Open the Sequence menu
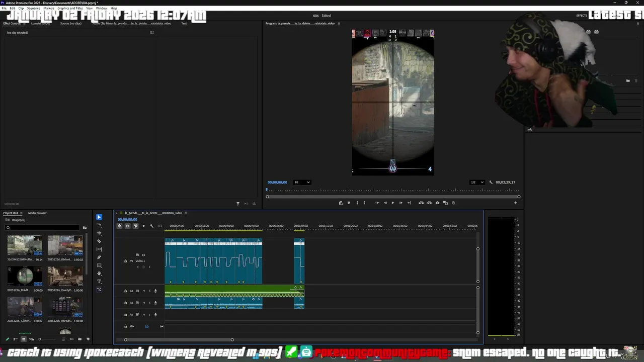644x362 pixels. [x=33, y=9]
